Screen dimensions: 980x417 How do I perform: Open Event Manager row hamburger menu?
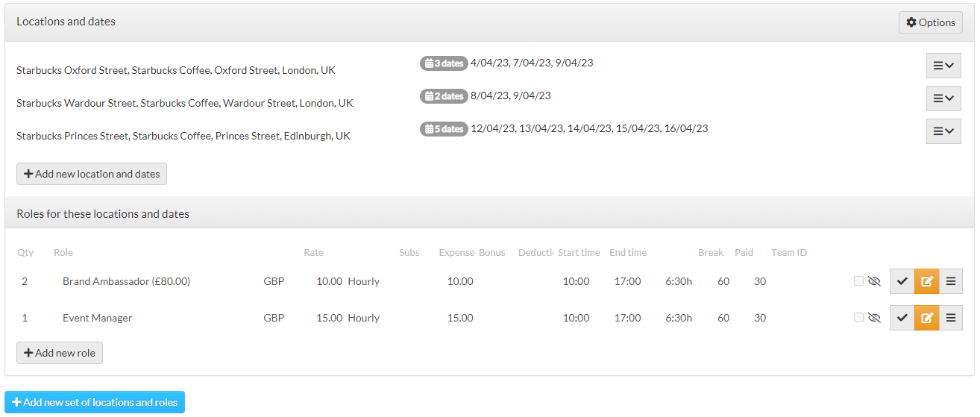coord(951,318)
